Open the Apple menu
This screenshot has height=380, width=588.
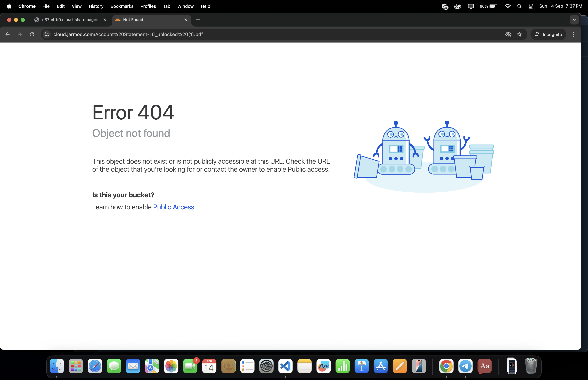[x=9, y=6]
